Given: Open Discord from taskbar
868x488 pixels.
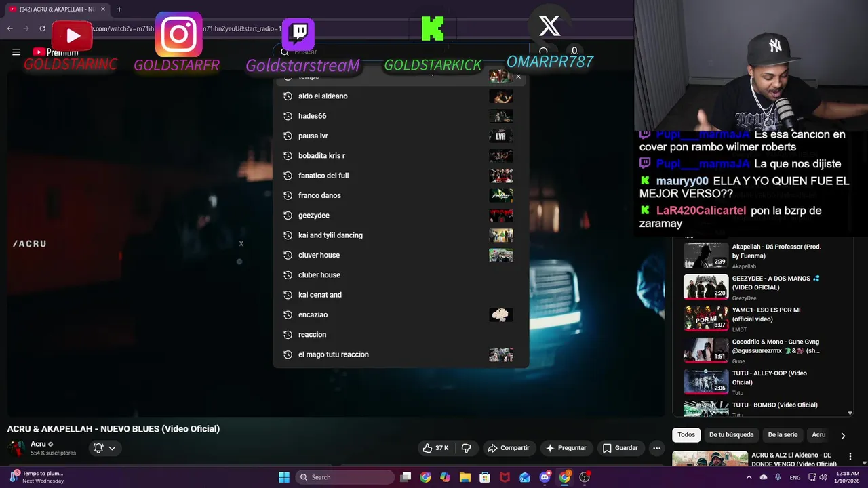Looking at the screenshot, I should tap(545, 477).
